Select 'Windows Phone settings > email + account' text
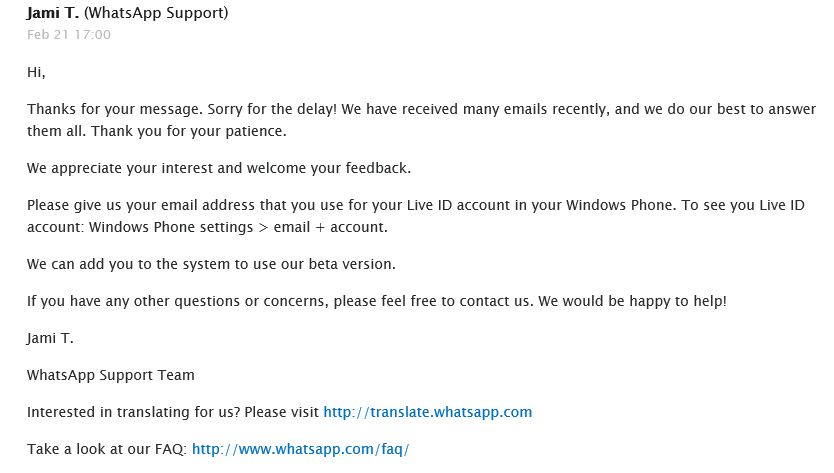This screenshot has height=473, width=834. coord(238,227)
